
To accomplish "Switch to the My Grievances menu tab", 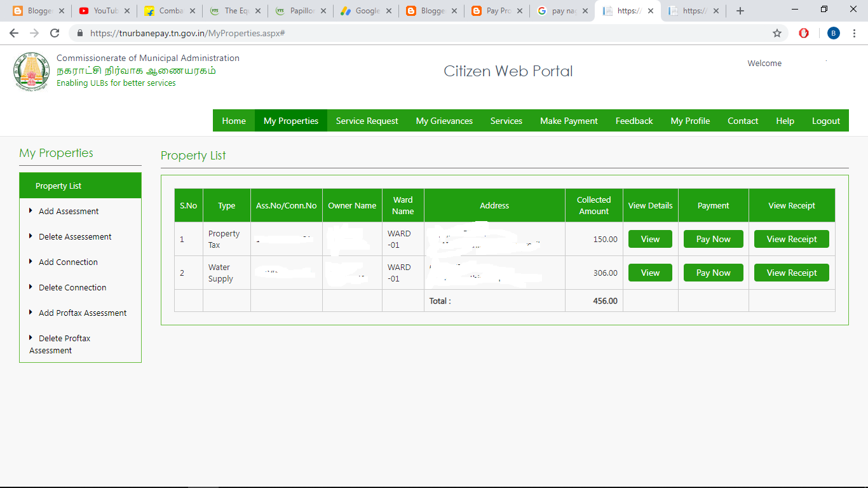I will [444, 120].
